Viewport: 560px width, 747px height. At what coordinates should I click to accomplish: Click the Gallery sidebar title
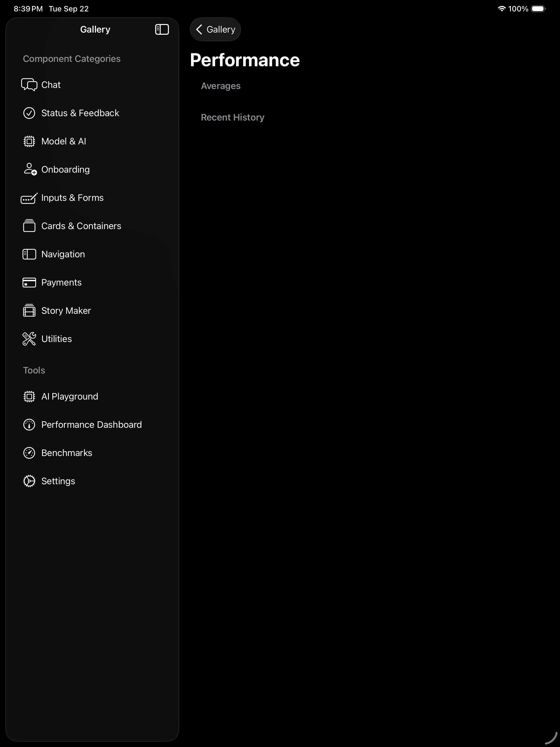[x=95, y=29]
